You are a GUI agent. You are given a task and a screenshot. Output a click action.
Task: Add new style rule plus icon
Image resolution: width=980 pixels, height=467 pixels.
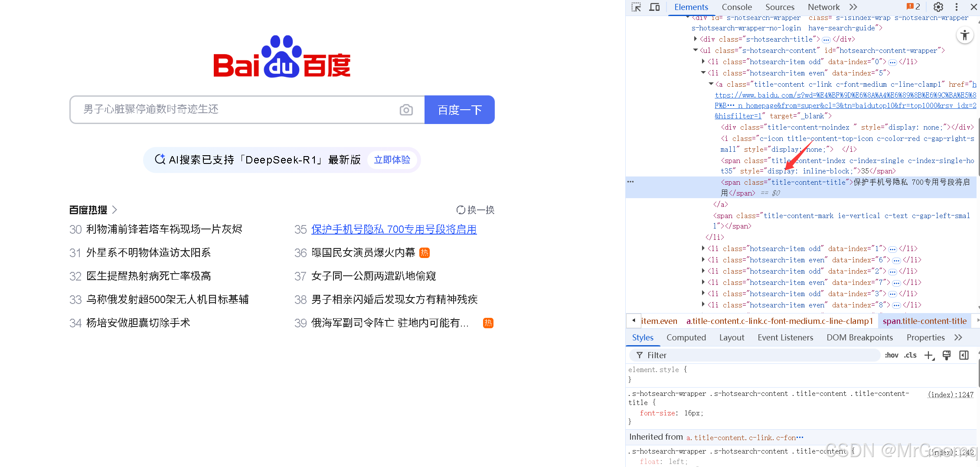click(x=929, y=356)
